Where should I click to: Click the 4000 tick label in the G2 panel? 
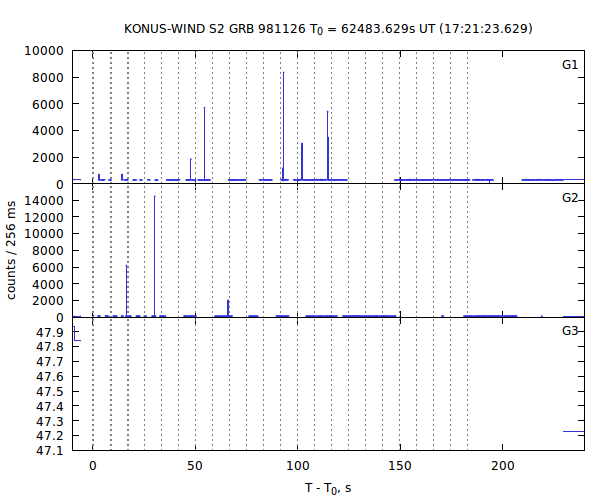(x=48, y=284)
